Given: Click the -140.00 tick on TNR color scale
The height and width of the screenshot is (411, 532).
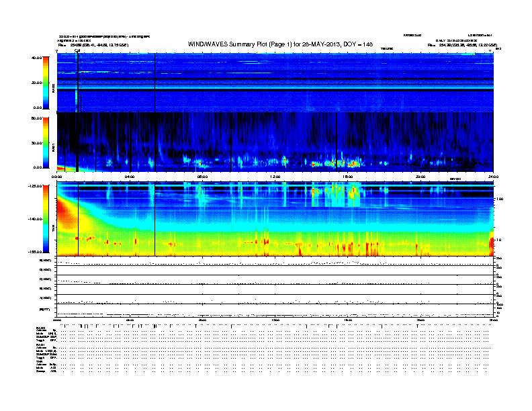Looking at the screenshot, I should [35, 219].
